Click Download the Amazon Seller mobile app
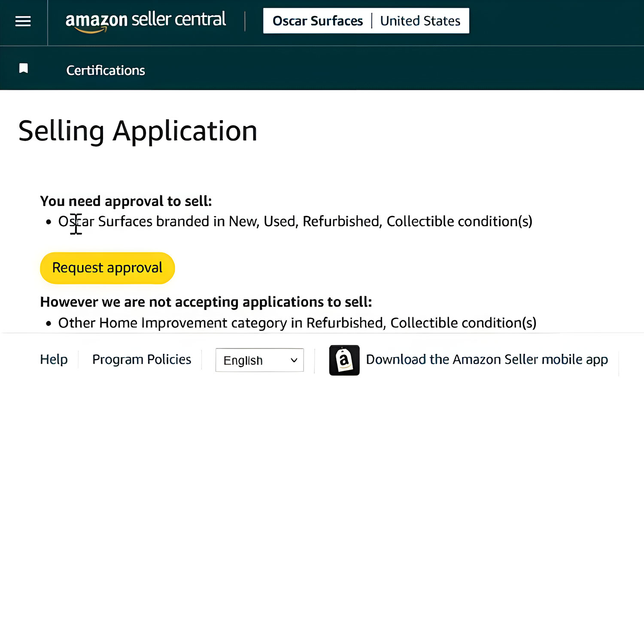This screenshot has height=644, width=644. 486,359
